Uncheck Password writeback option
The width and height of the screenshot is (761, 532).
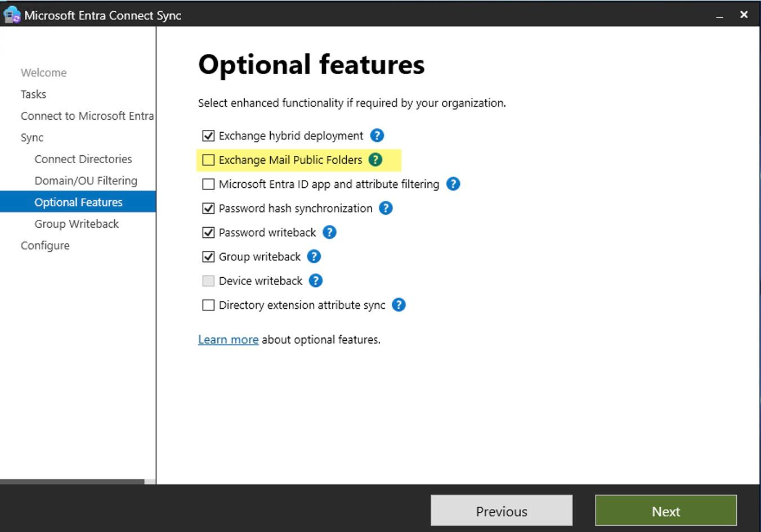tap(208, 232)
